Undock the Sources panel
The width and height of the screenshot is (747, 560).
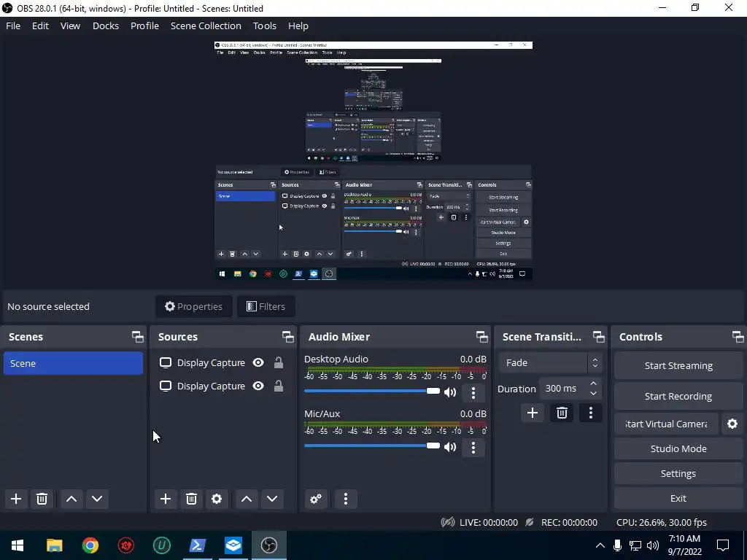click(287, 337)
